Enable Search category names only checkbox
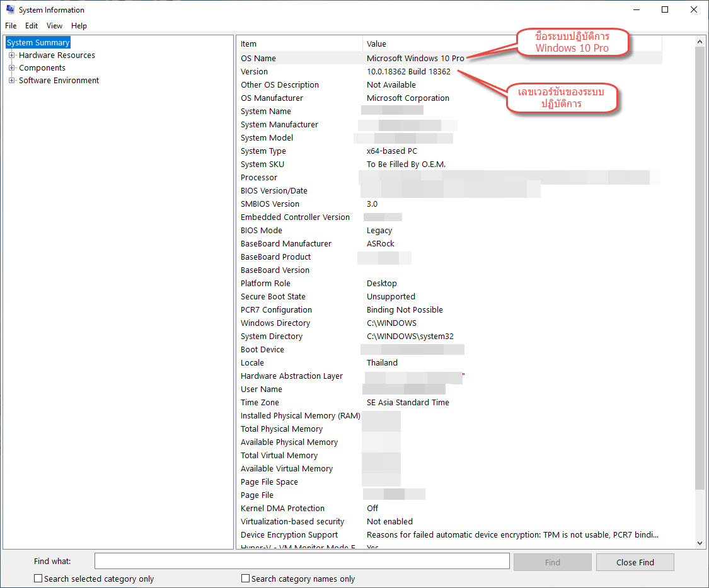The height and width of the screenshot is (588, 709). [246, 579]
